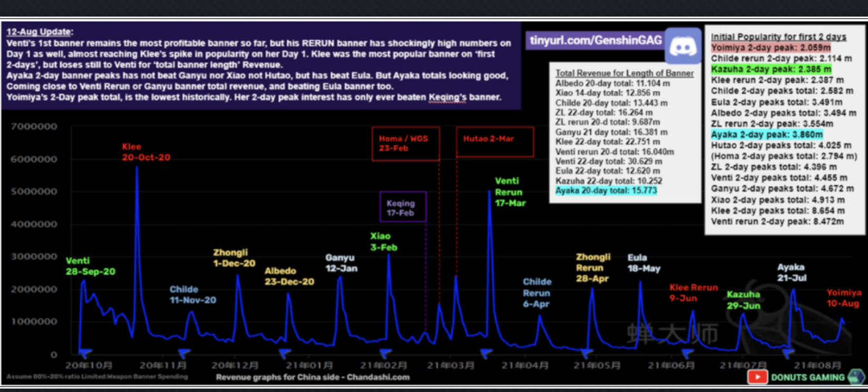The width and height of the screenshot is (868, 392).
Task: Click the Donuts Gaming avatar icon
Action: click(856, 377)
